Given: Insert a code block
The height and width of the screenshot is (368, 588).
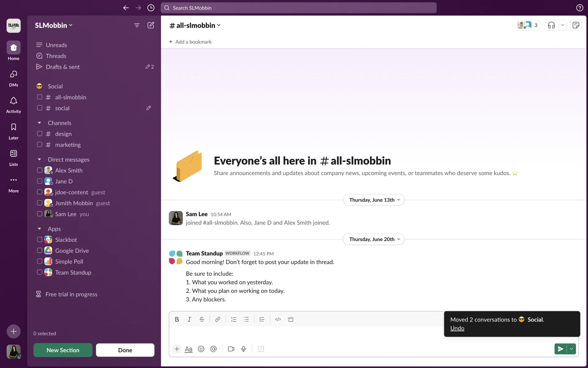Looking at the screenshot, I should 290,319.
